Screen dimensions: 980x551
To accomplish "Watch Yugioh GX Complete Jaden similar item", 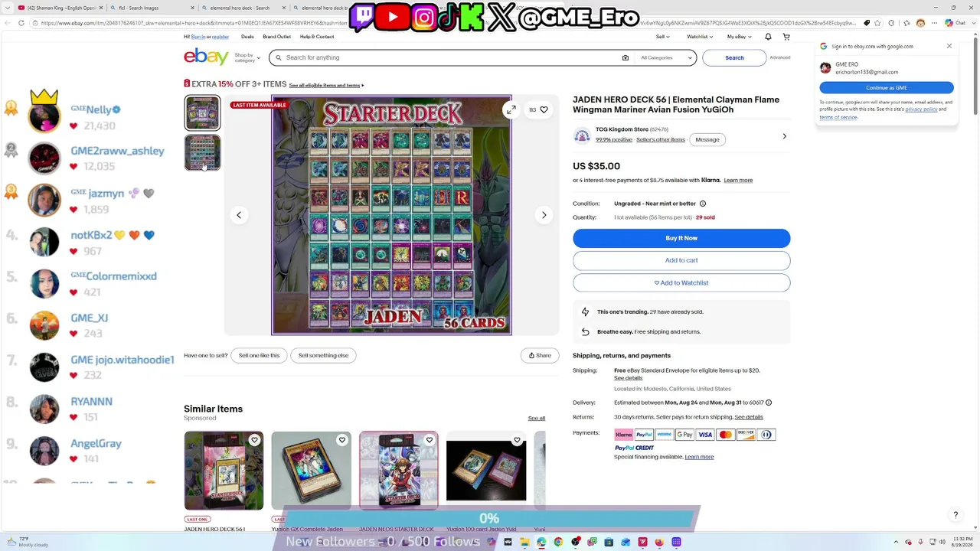I will click(342, 440).
